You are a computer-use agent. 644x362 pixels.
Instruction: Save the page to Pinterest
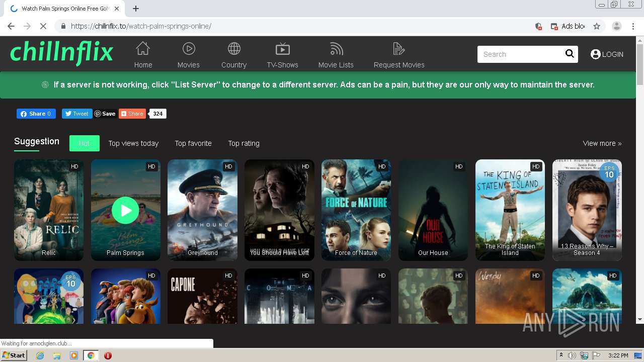(105, 114)
